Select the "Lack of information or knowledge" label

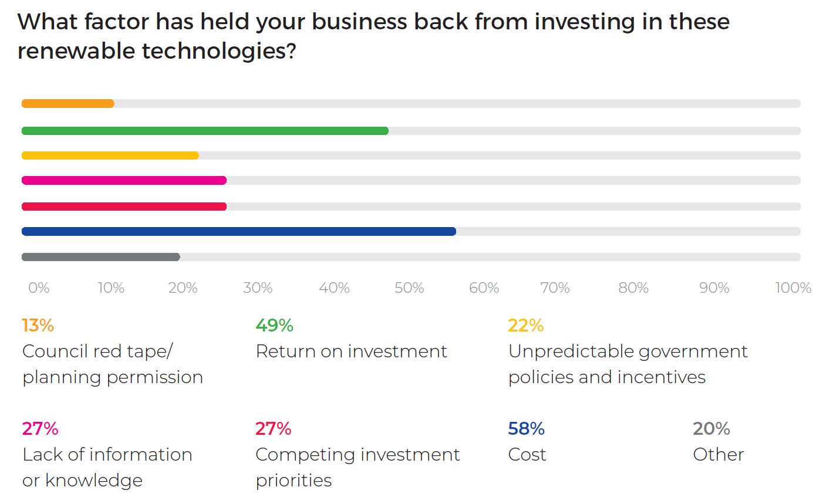click(x=107, y=467)
